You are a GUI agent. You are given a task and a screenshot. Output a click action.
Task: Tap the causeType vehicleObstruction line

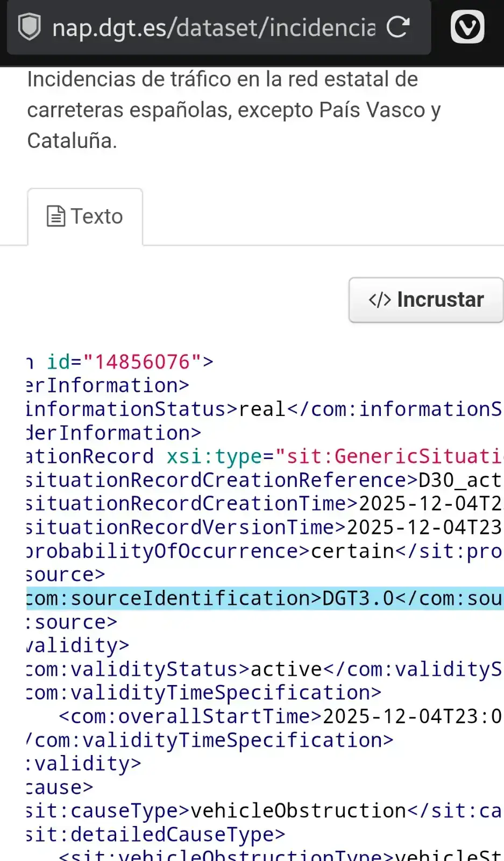(x=264, y=811)
